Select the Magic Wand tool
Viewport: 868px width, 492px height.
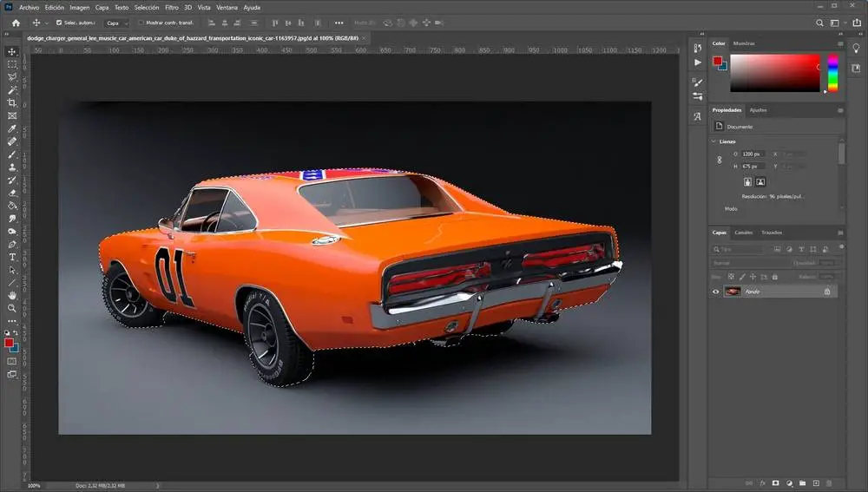click(x=12, y=89)
